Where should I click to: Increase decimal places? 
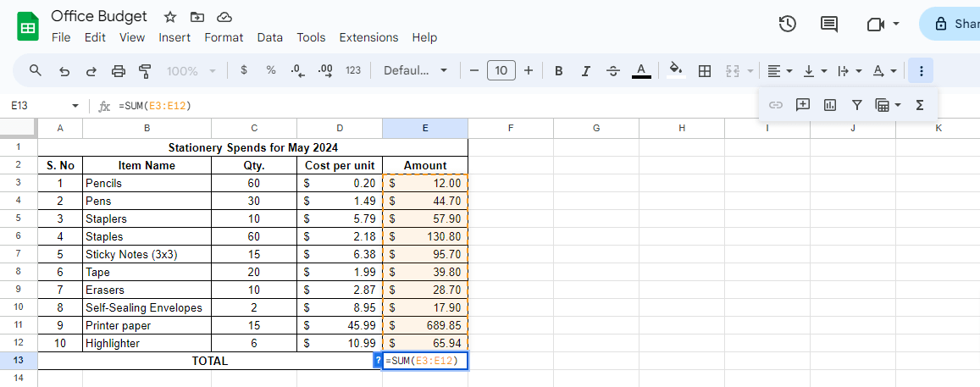point(325,70)
